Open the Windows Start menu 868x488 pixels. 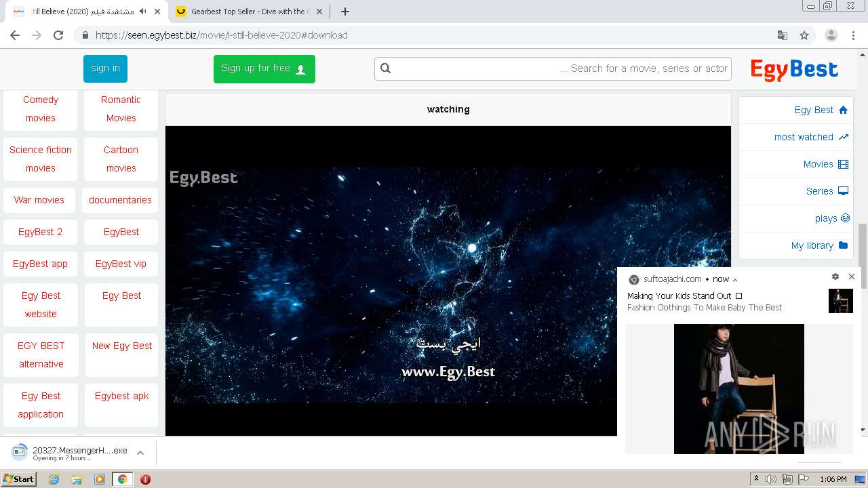tap(19, 479)
